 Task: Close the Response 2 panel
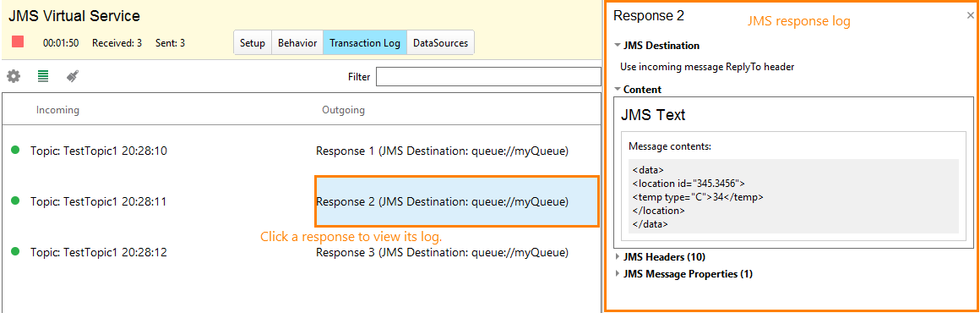(969, 16)
